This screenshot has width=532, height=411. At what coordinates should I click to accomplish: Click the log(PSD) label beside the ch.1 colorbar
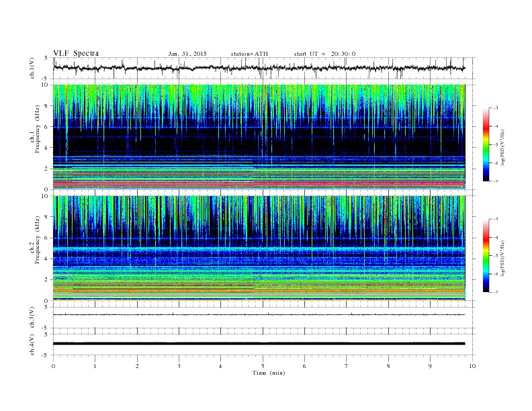point(502,146)
